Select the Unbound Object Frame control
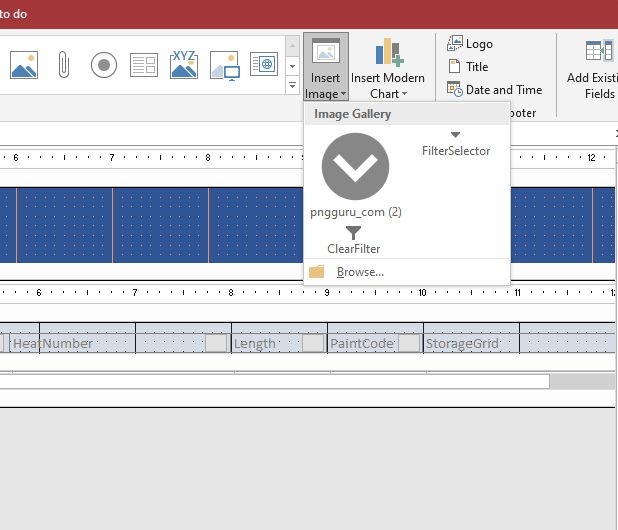This screenshot has width=618, height=530. click(184, 65)
